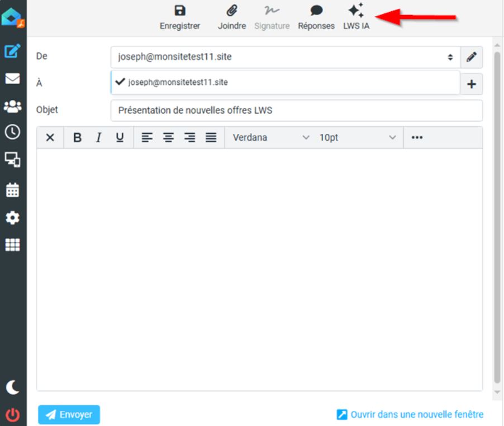Toggle bold formatting
Viewport: 504px width, 426px height.
click(x=78, y=137)
